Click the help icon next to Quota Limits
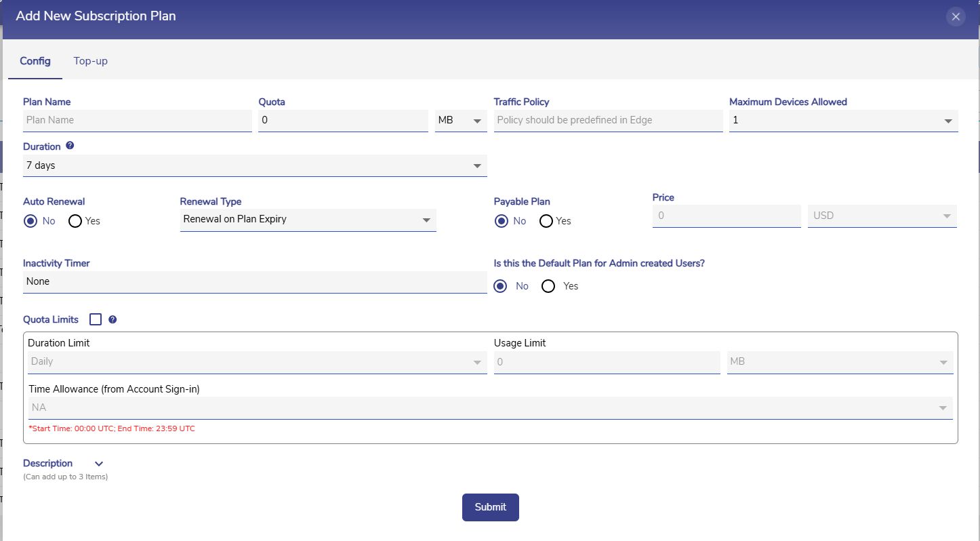This screenshot has width=980, height=541. click(x=113, y=319)
